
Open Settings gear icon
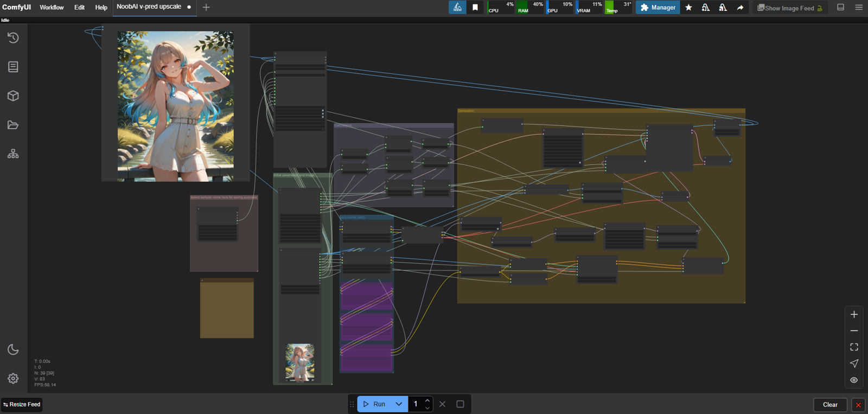(13, 378)
